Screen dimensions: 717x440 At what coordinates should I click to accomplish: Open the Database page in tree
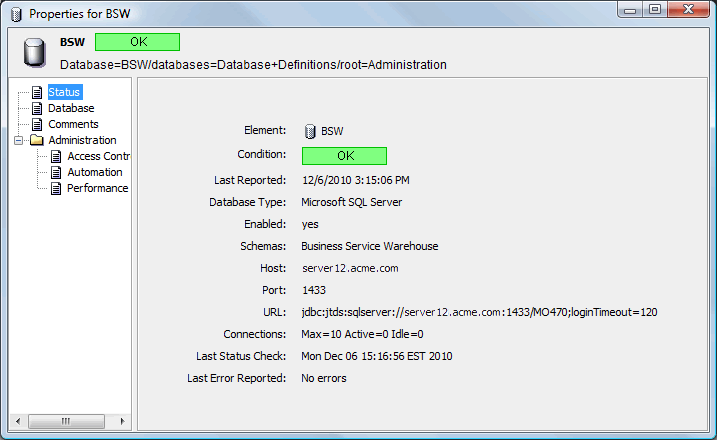[x=71, y=108]
